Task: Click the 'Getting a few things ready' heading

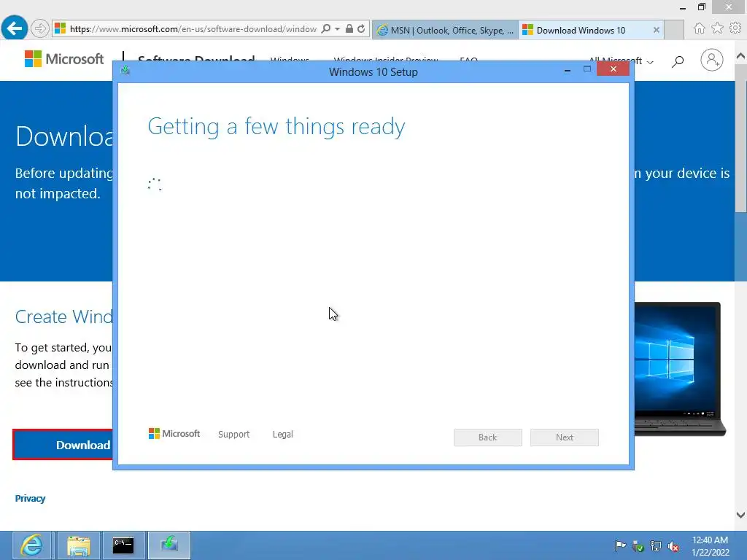Action: pyautogui.click(x=276, y=126)
